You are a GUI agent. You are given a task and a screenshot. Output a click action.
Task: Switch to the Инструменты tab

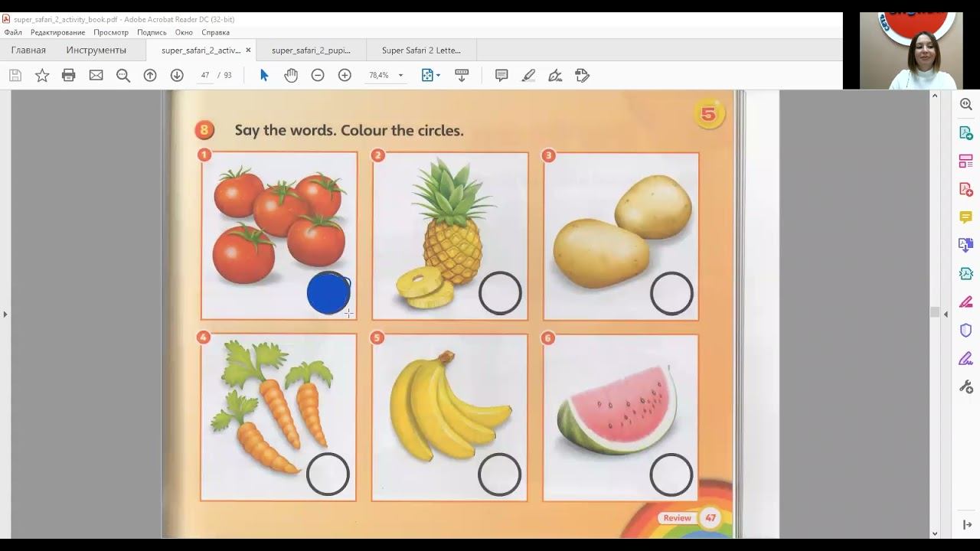[x=96, y=50]
